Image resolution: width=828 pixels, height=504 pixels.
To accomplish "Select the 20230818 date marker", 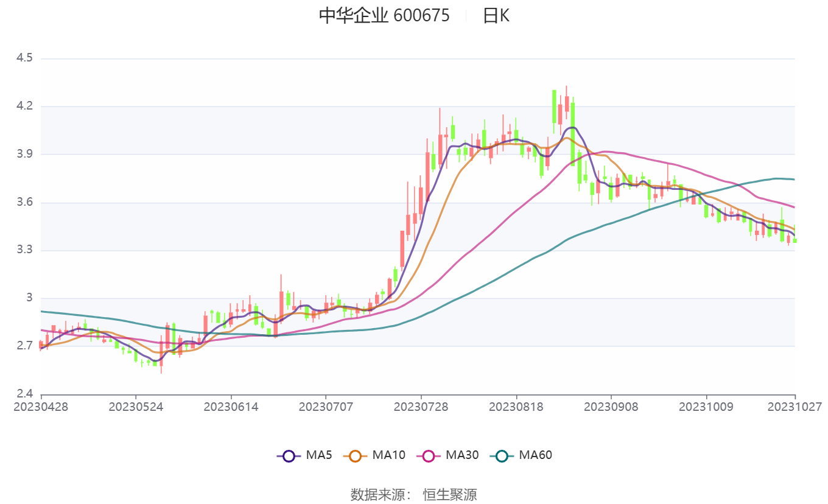I will 516,406.
